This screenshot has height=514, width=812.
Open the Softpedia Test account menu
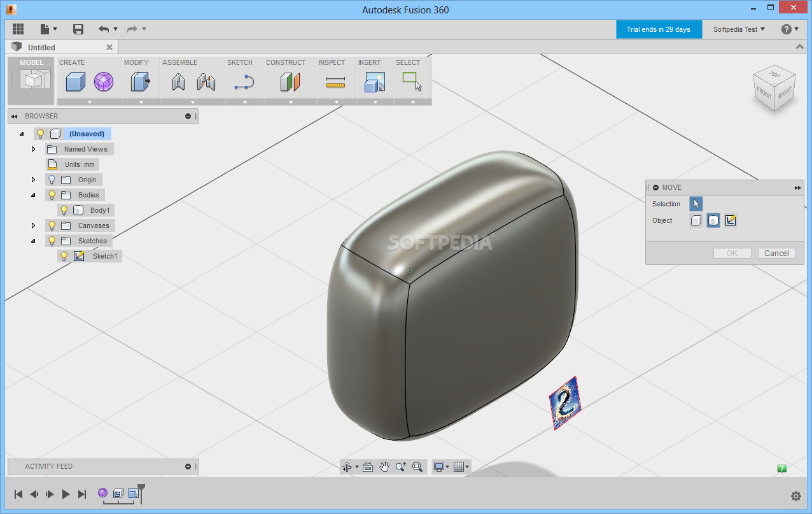739,29
